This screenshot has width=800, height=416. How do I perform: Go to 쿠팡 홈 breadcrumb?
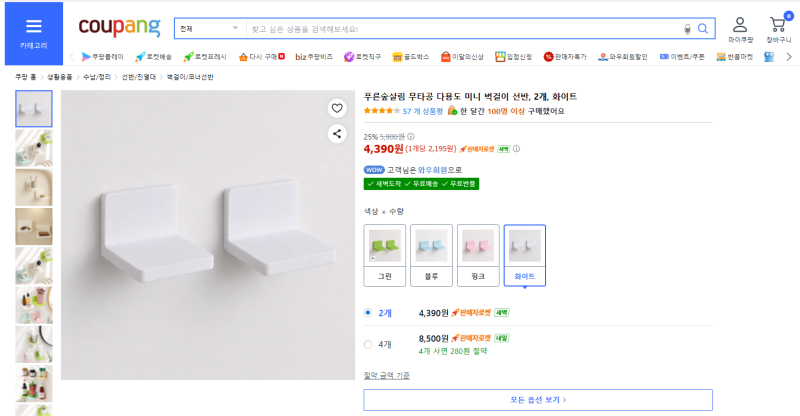pyautogui.click(x=26, y=77)
